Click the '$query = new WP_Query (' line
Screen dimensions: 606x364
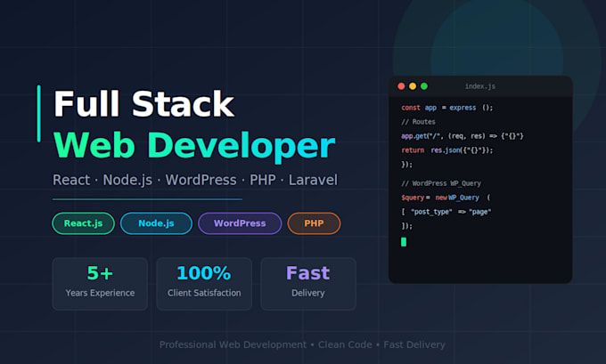click(x=446, y=198)
